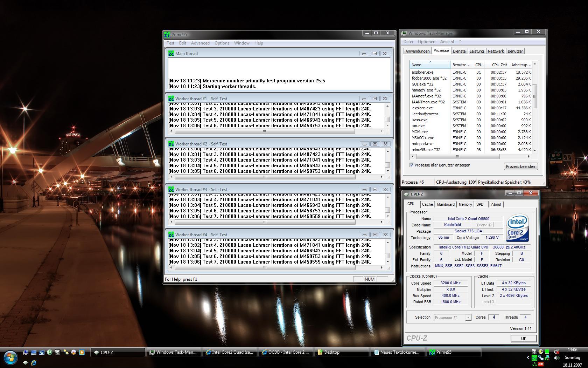Click the CPU-Z title bar icon
The image size is (588, 368).
[x=406, y=194]
